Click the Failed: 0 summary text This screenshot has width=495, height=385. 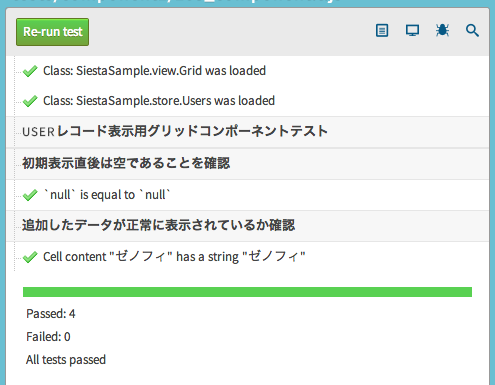(48, 337)
